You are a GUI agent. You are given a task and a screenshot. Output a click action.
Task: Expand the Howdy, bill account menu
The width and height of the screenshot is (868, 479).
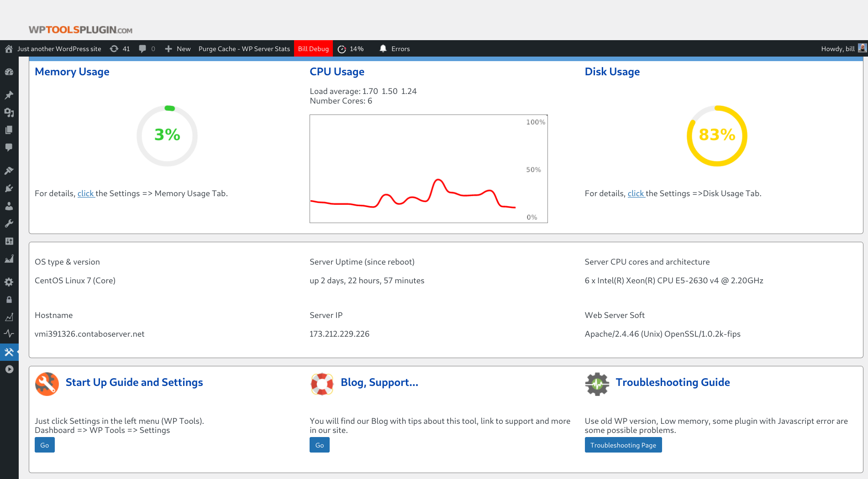[843, 49]
